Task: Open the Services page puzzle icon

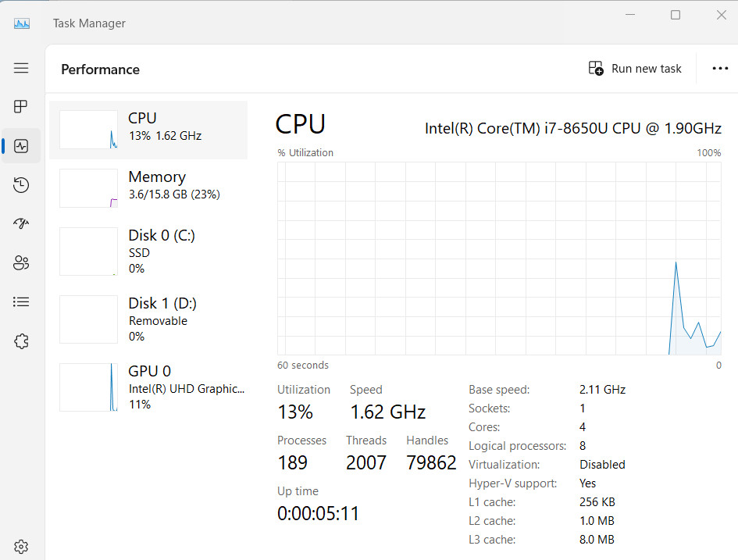Action: pos(21,341)
